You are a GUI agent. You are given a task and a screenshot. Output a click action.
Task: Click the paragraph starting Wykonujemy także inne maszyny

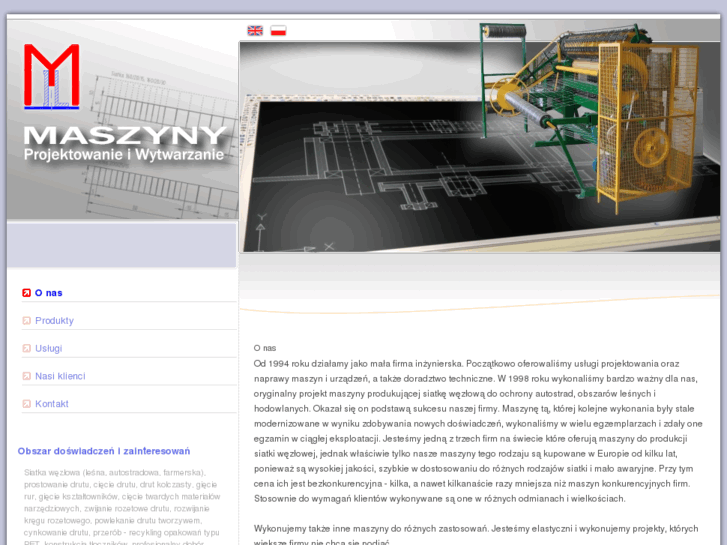pos(476,536)
